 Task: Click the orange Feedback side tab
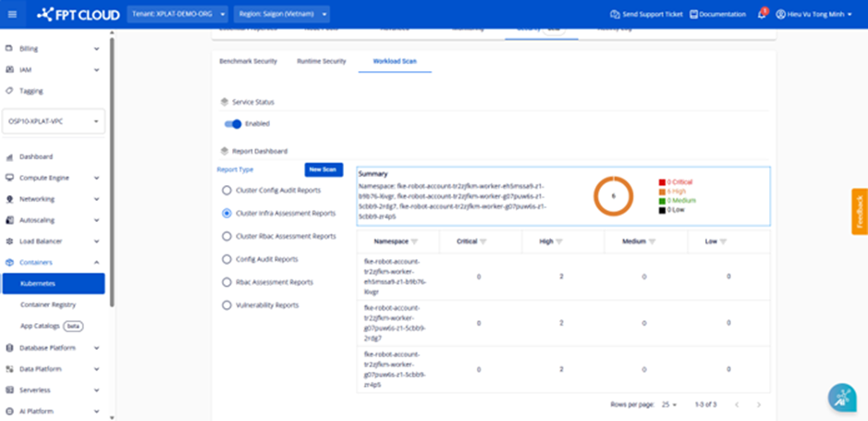pos(859,212)
